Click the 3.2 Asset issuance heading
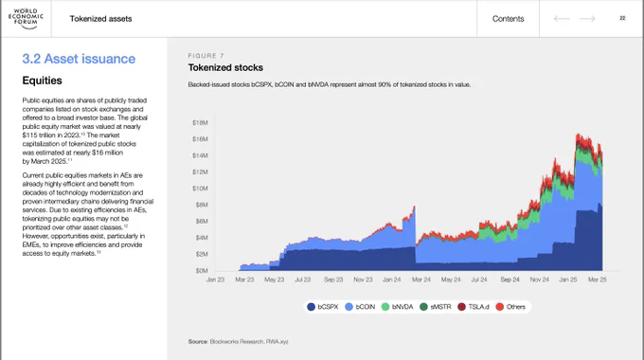This screenshot has height=360, width=644. 79,59
